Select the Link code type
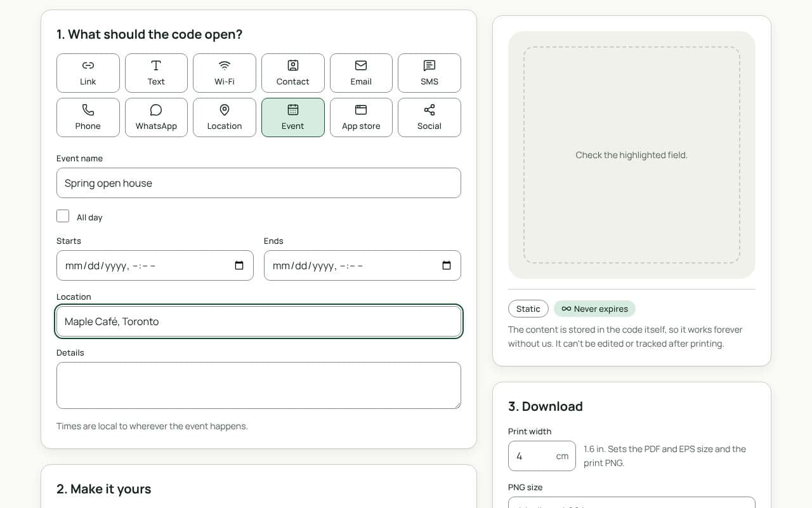The width and height of the screenshot is (812, 508). pyautogui.click(x=88, y=73)
